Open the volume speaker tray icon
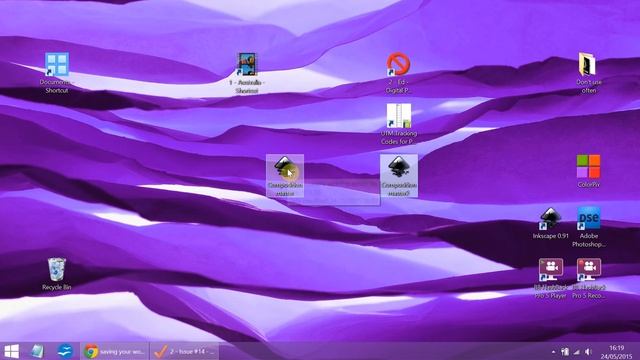 (588, 351)
